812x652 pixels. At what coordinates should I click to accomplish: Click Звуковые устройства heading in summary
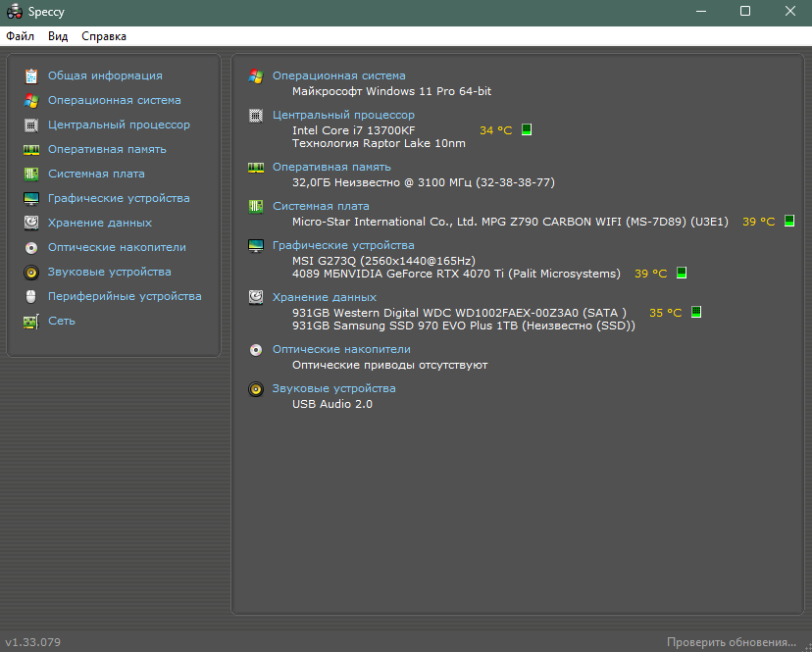tap(334, 388)
